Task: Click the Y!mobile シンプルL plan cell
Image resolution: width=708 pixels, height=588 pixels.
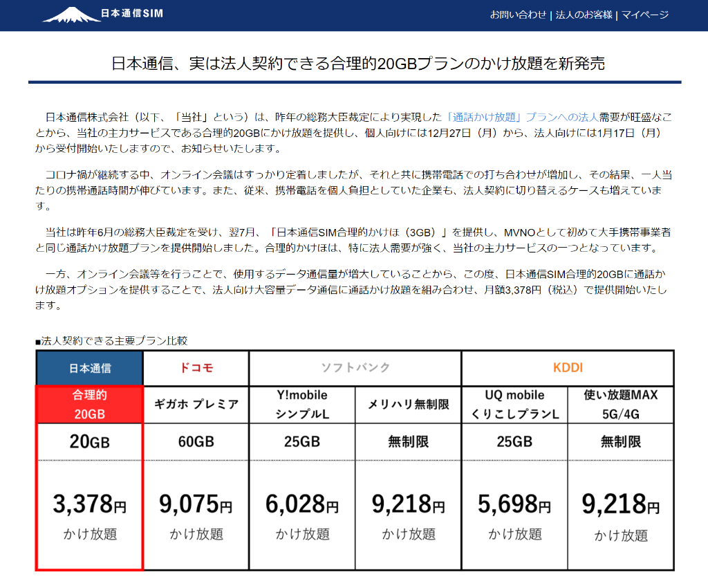Action: click(x=302, y=405)
